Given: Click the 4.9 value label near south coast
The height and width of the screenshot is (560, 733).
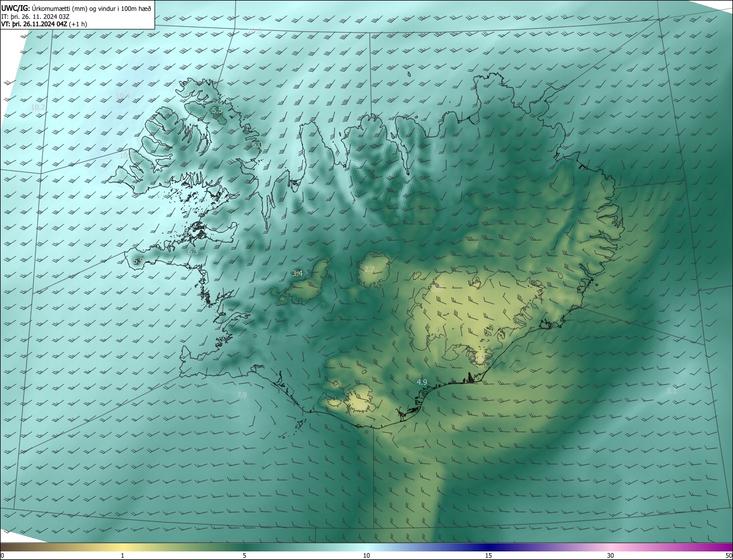Looking at the screenshot, I should point(422,382).
